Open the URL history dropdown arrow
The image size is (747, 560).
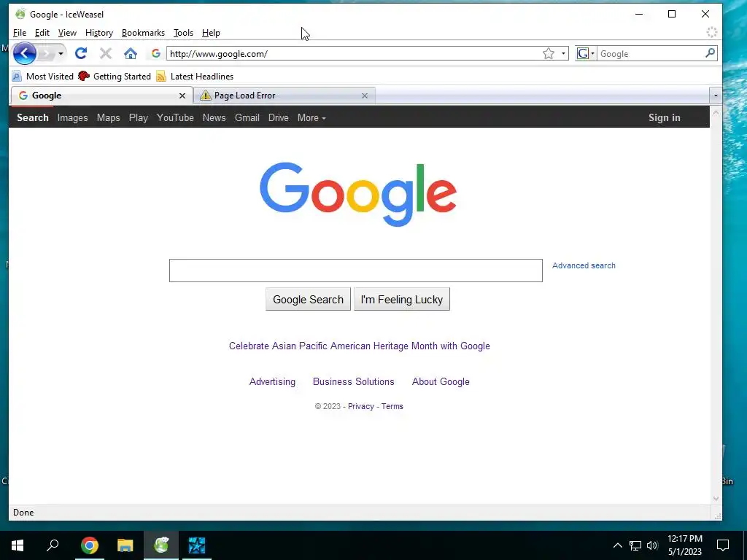(563, 53)
